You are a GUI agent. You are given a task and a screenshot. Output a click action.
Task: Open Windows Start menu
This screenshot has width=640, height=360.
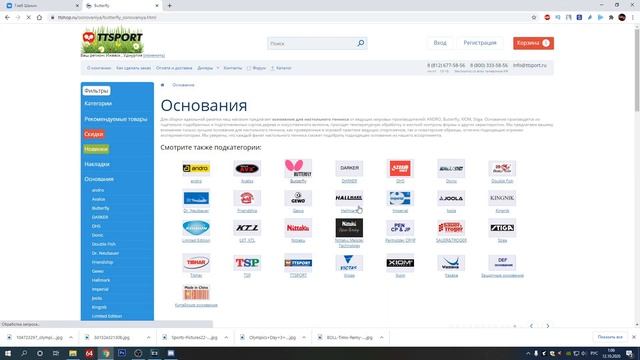[8, 353]
